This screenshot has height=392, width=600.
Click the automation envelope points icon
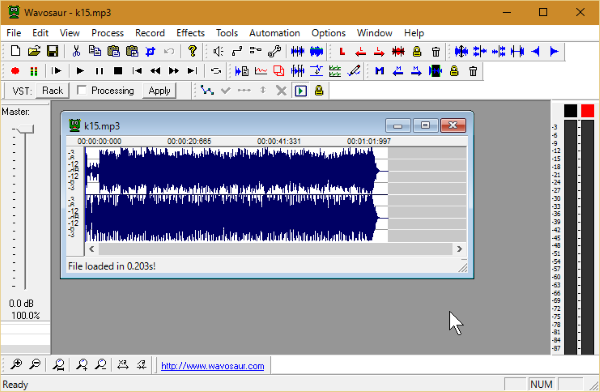pyautogui.click(x=207, y=91)
